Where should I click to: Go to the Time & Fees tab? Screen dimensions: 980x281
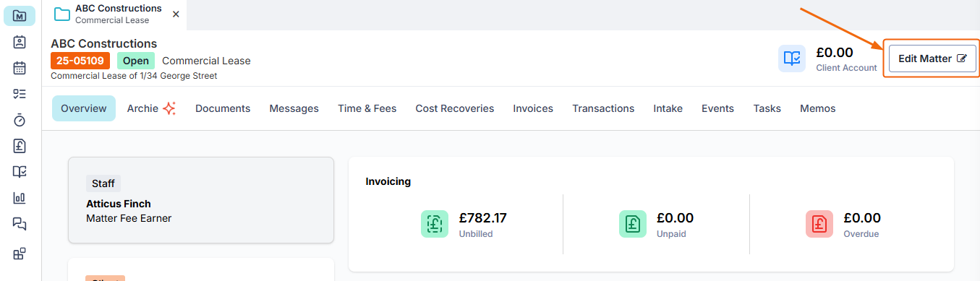click(367, 108)
